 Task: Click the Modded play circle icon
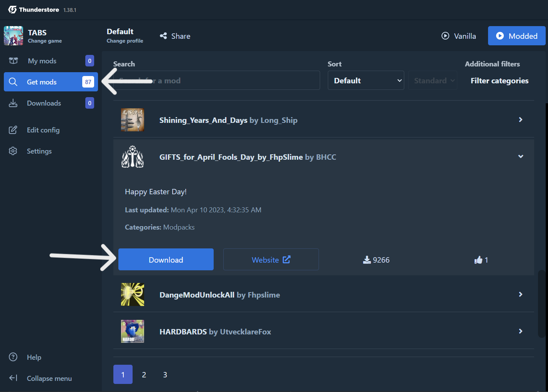coord(500,36)
